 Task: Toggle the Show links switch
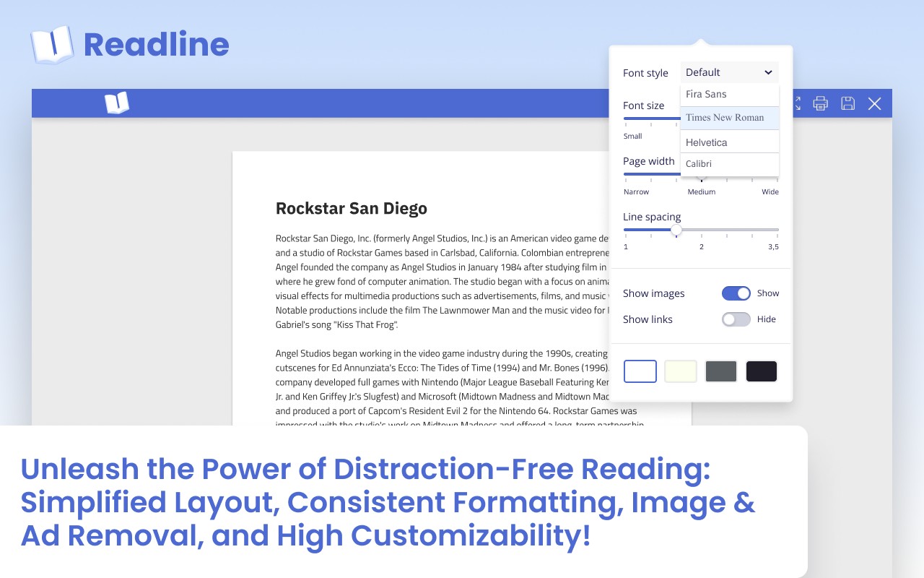coord(736,319)
